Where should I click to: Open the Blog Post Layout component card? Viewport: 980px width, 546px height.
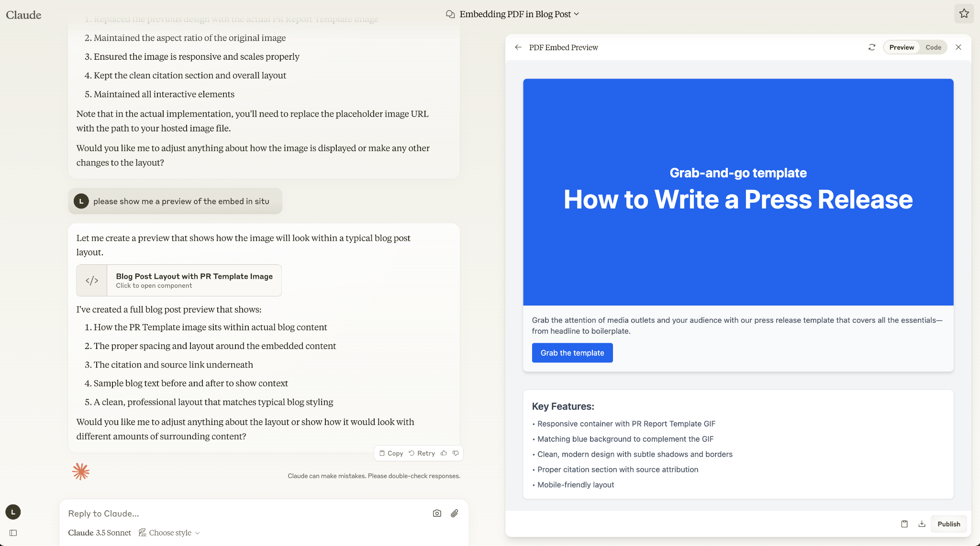178,280
